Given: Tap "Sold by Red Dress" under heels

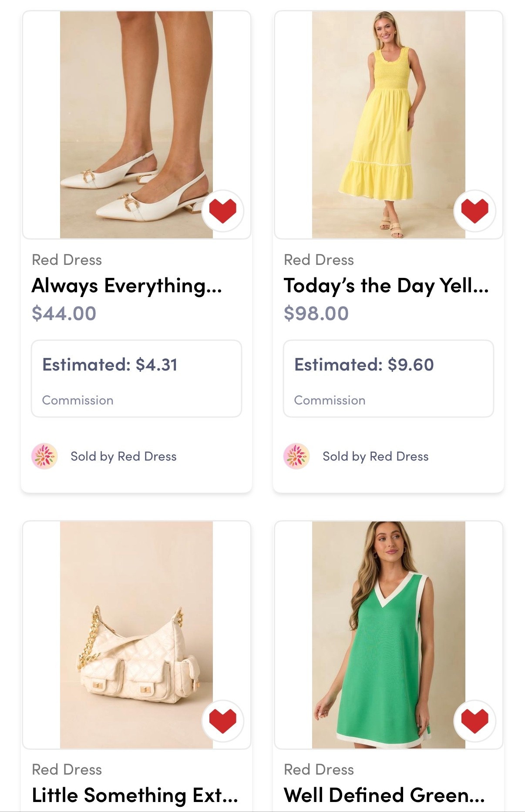Looking at the screenshot, I should click(x=124, y=456).
